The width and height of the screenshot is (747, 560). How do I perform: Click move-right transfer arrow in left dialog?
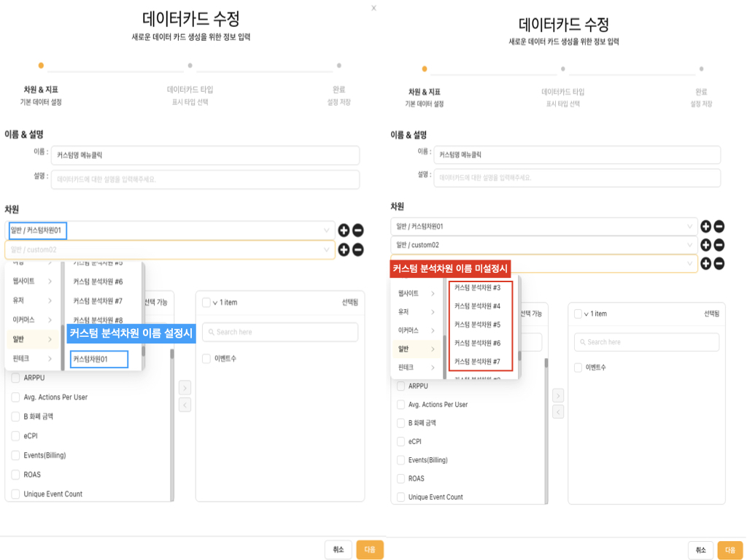click(x=185, y=387)
